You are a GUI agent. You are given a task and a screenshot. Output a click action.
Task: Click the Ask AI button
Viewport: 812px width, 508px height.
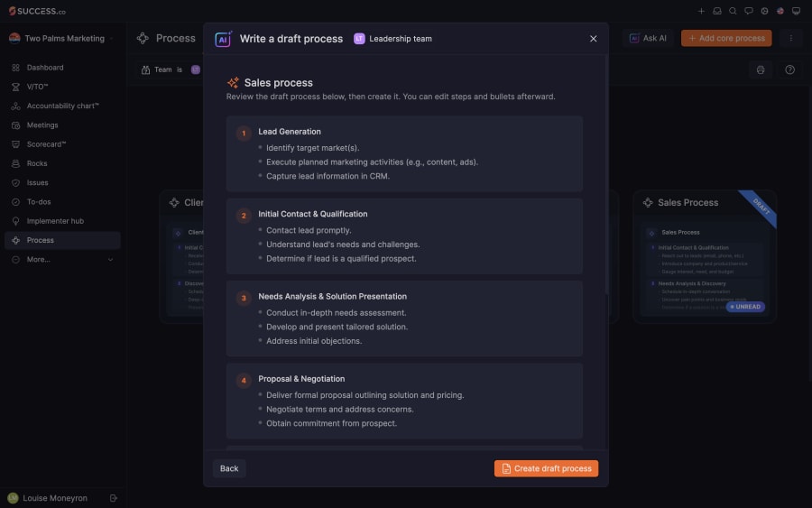click(x=648, y=38)
